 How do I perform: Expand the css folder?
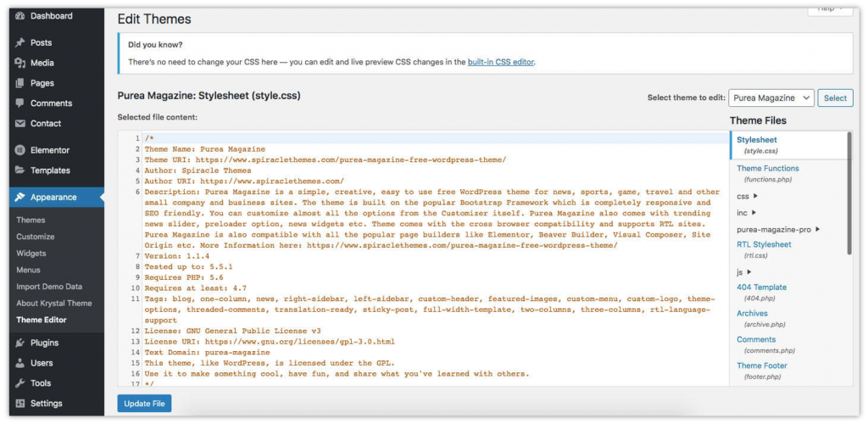(747, 196)
